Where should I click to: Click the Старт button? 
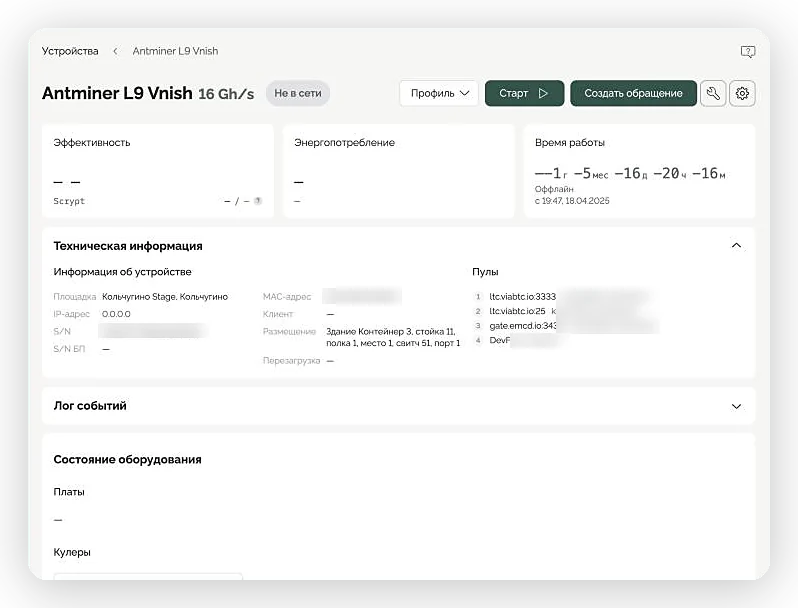(524, 93)
